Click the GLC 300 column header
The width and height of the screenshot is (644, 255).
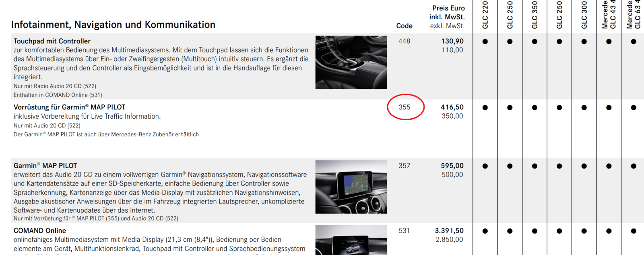pyautogui.click(x=584, y=15)
